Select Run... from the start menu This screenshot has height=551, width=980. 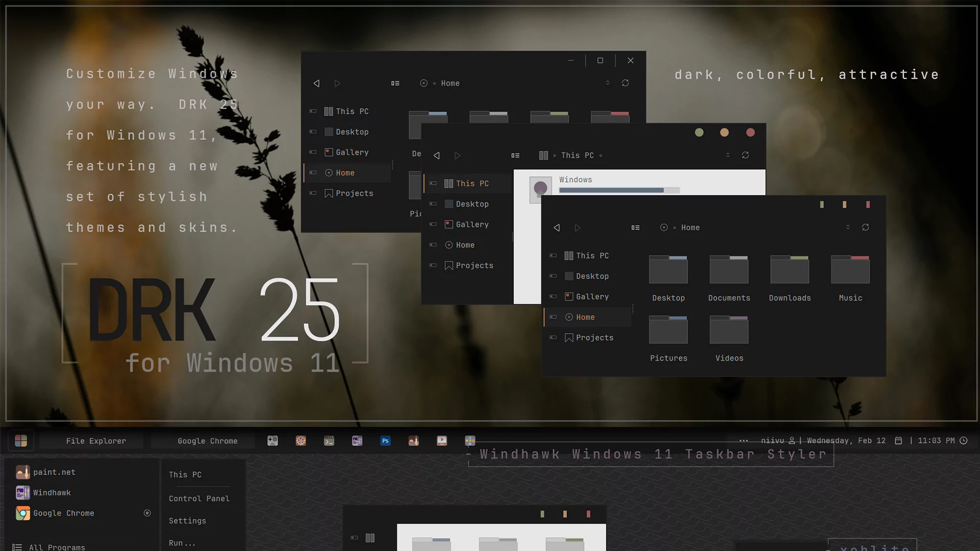(x=181, y=543)
